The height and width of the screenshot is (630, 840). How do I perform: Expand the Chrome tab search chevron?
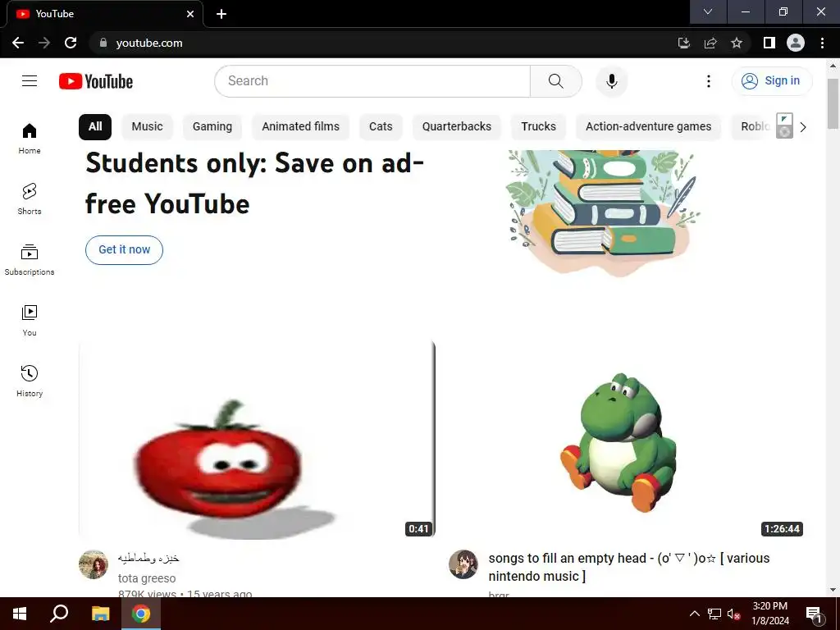[708, 11]
